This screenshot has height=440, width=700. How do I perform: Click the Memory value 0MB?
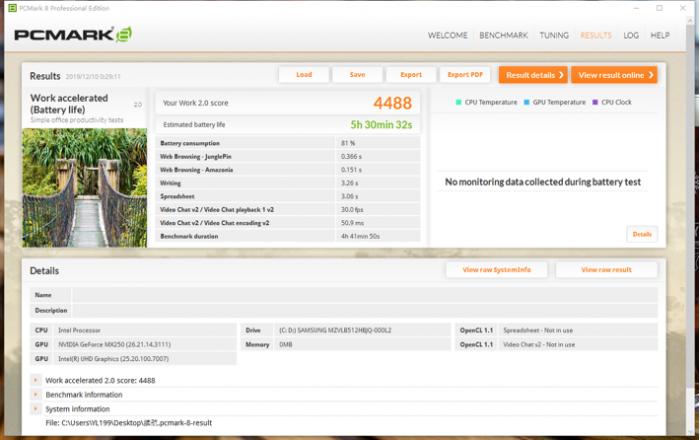(286, 345)
